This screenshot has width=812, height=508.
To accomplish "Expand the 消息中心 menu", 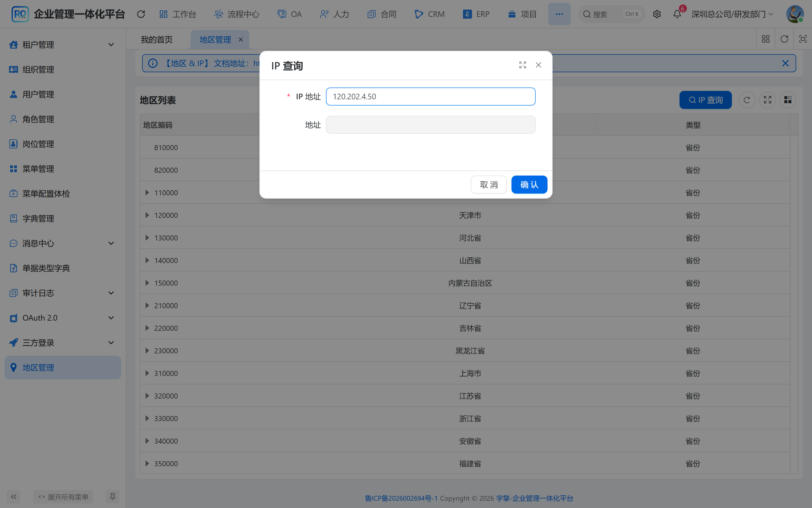I will click(63, 243).
